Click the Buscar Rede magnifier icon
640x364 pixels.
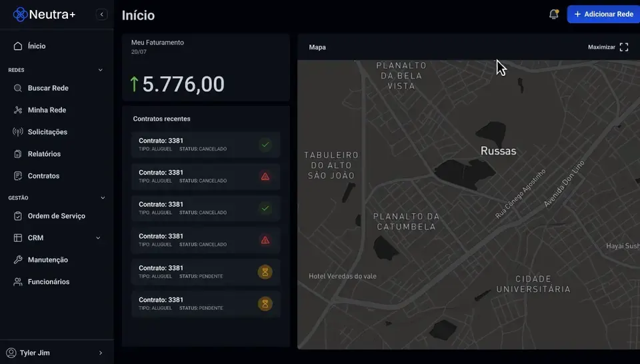pos(17,88)
